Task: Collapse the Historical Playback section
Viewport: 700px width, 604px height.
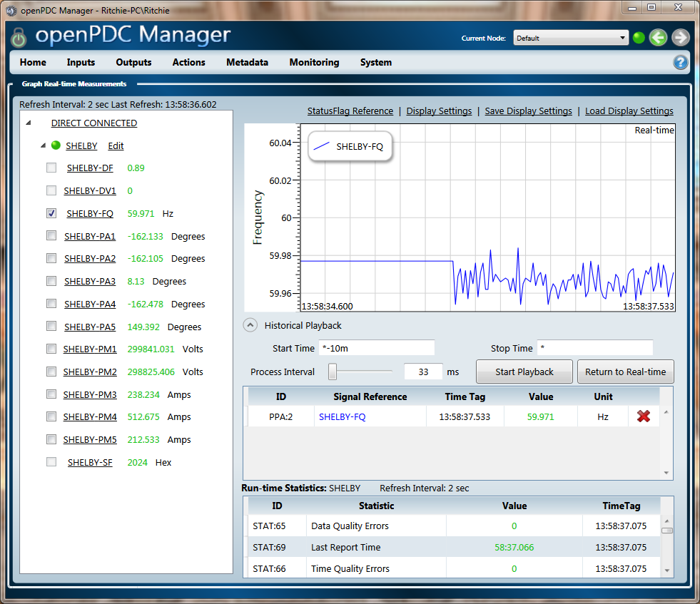Action: pos(250,325)
